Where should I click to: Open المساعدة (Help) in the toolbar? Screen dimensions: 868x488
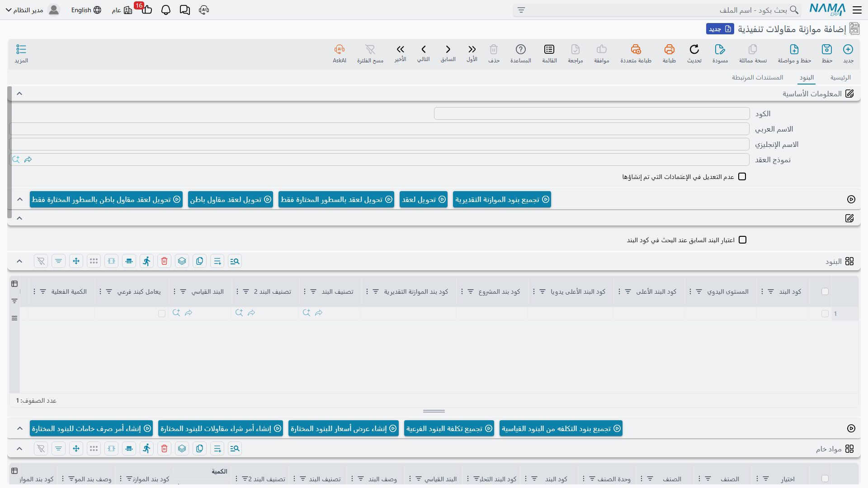[x=521, y=53]
